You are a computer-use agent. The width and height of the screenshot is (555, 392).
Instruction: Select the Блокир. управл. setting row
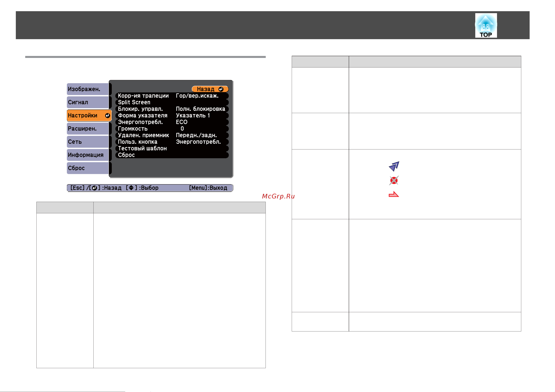[172, 109]
